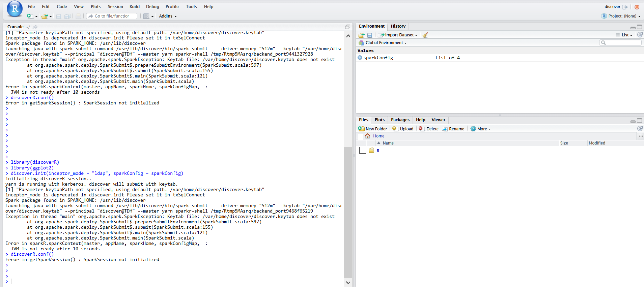This screenshot has width=644, height=287.
Task: Click the view current directory arrow in Console
Action: pyautogui.click(x=35, y=27)
